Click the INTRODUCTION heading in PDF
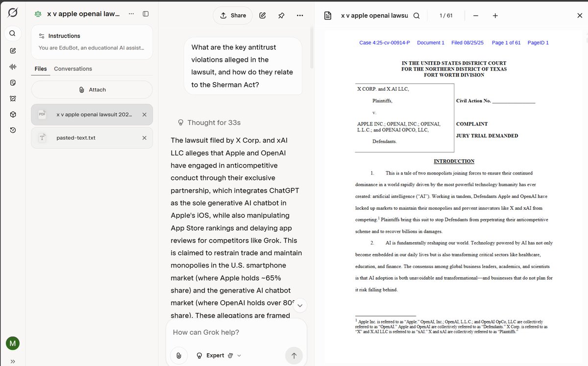Viewport: 588px width, 366px height. coord(454,161)
